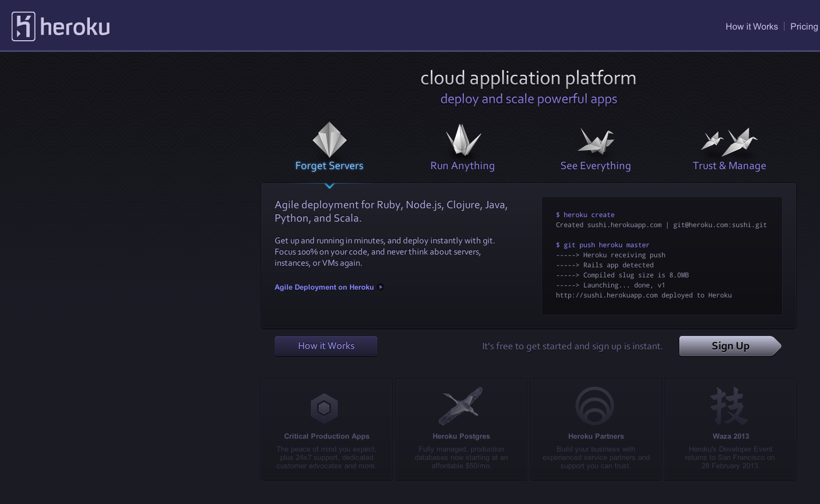Open How it Works in top navigation
This screenshot has width=820, height=504.
[751, 26]
